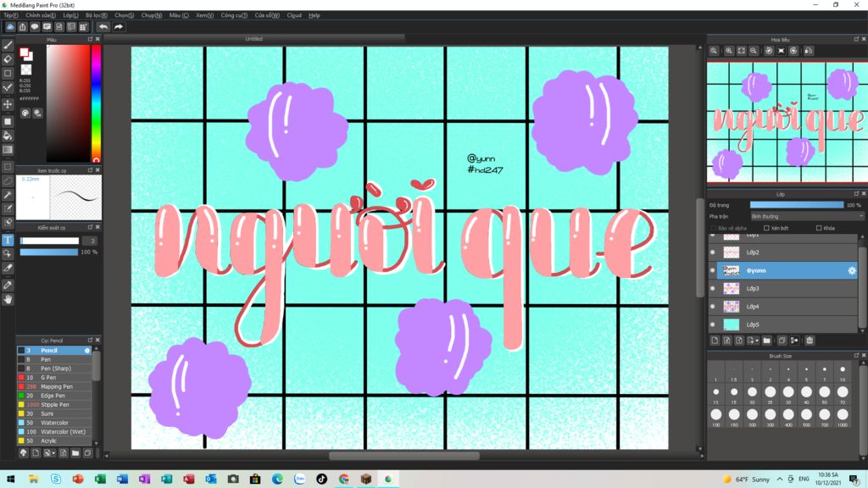Select the G Pen brush
Viewport: 868px width, 488px height.
pos(54,377)
